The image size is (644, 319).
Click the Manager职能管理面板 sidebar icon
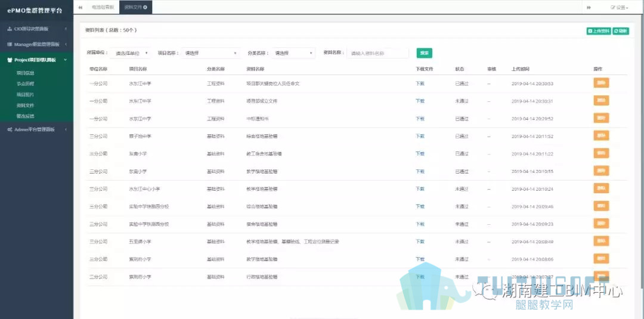(x=10, y=44)
